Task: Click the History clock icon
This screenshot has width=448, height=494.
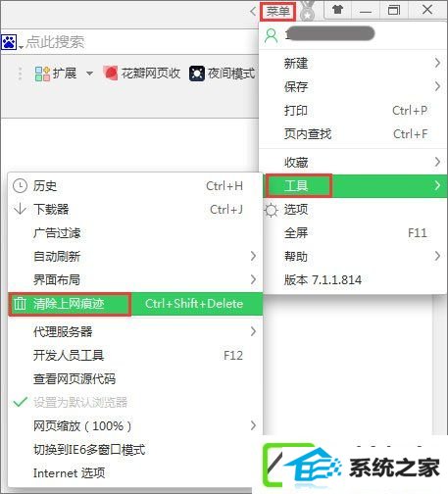Action: point(20,186)
